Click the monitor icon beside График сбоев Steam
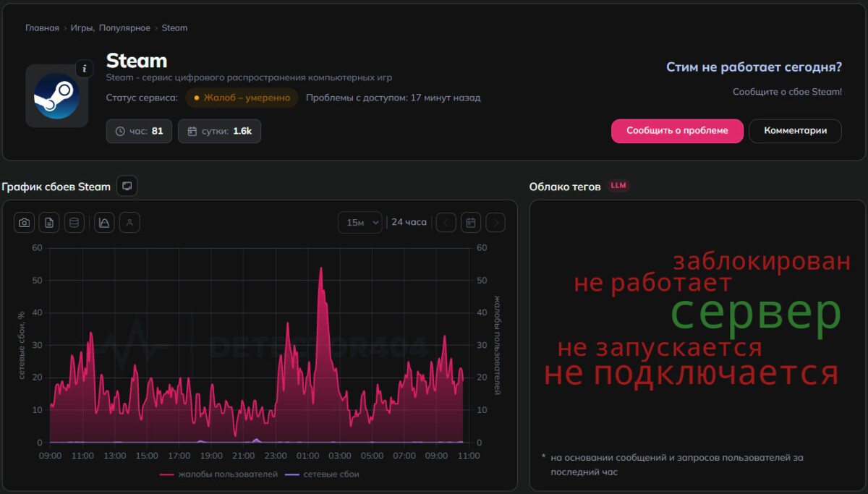The image size is (868, 494). pos(127,187)
